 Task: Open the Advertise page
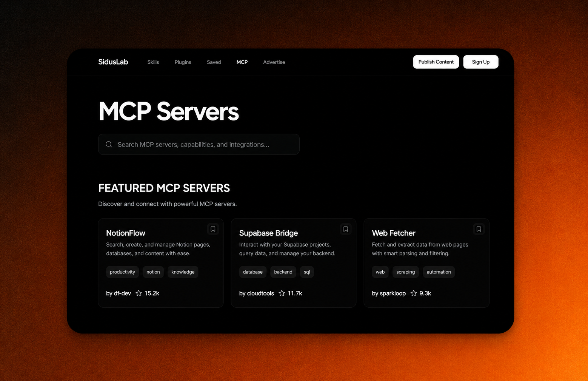(274, 62)
